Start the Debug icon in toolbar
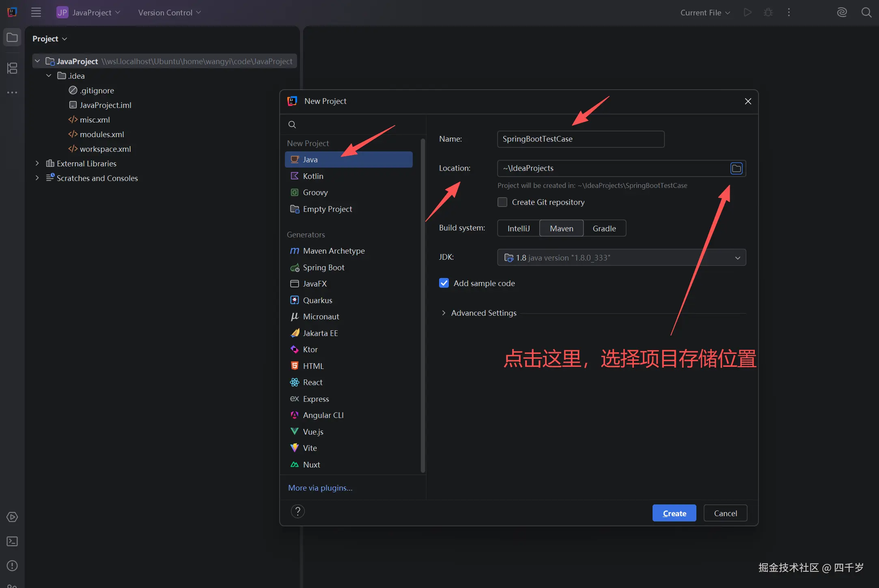 [768, 12]
